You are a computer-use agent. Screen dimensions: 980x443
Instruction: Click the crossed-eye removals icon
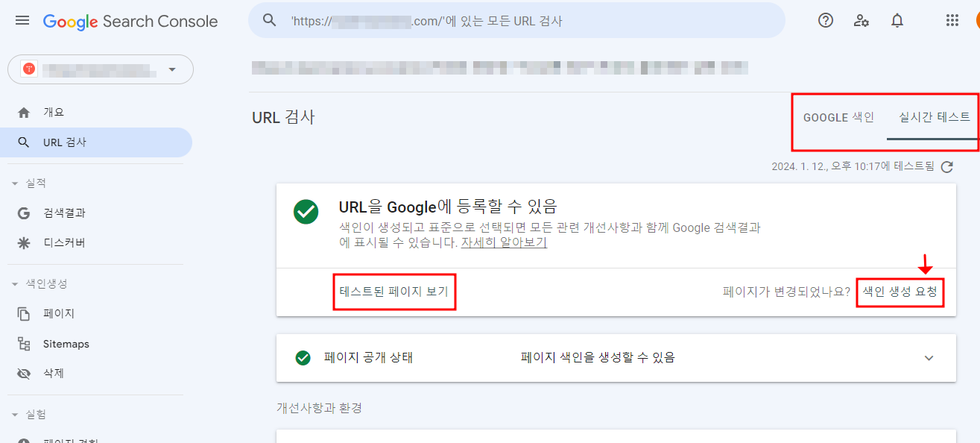24,374
